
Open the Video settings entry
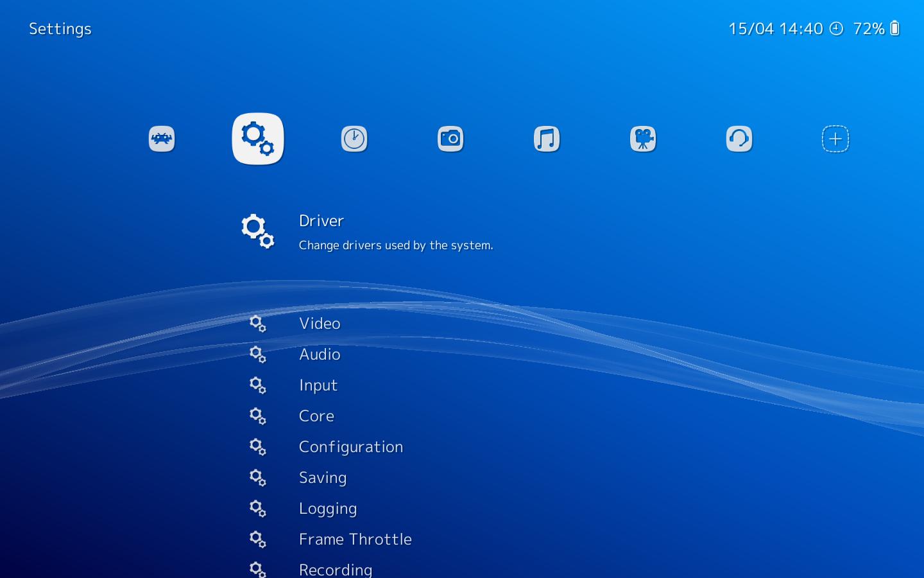[320, 324]
